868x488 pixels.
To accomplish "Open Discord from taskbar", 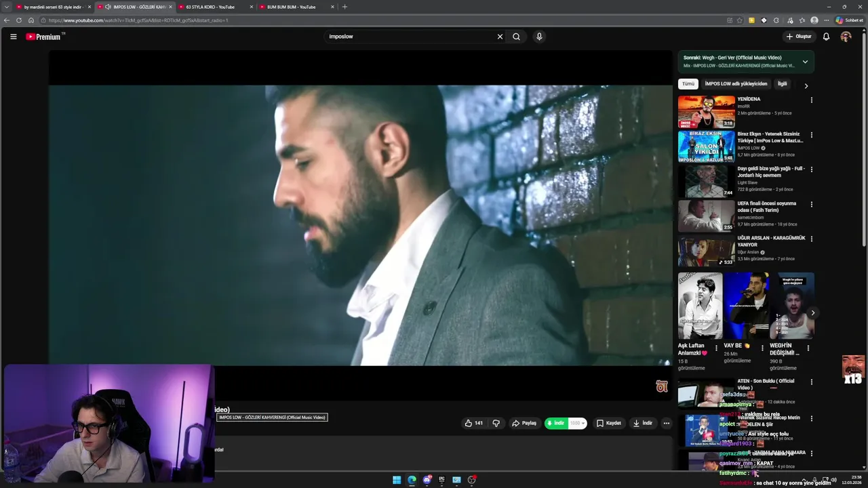I will click(x=427, y=480).
